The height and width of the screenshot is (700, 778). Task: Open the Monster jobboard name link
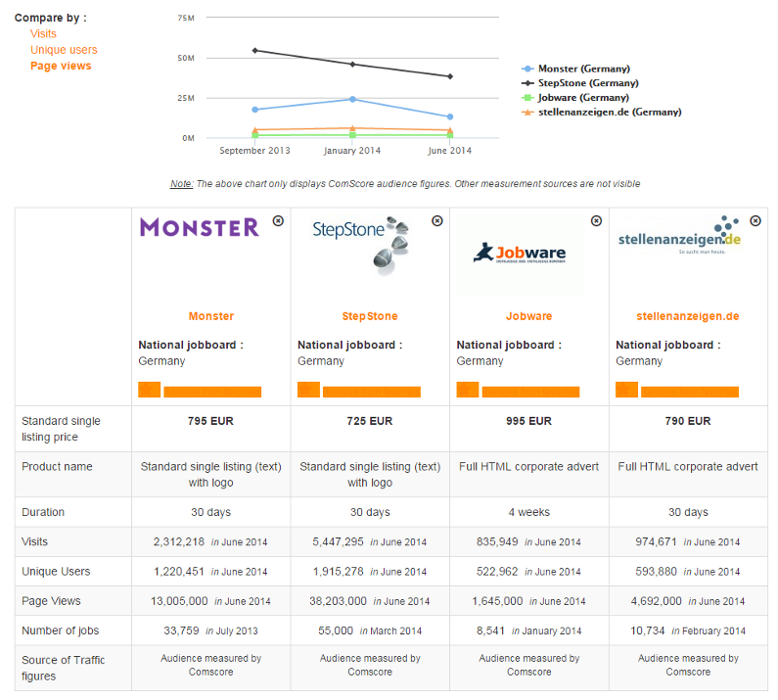click(211, 316)
